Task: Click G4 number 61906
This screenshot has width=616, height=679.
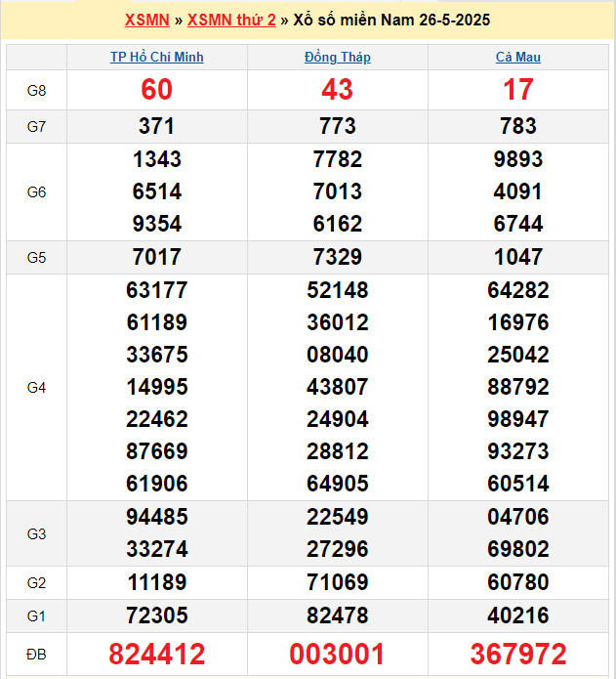Action: pyautogui.click(x=157, y=484)
